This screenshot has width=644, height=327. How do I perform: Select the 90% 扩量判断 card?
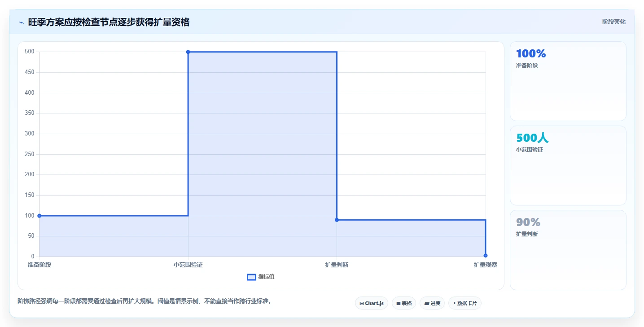coord(568,250)
